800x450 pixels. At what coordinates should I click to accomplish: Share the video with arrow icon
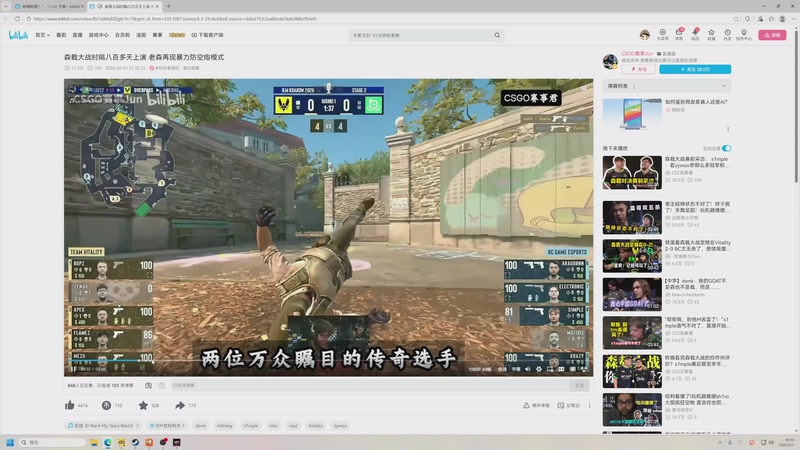point(180,405)
